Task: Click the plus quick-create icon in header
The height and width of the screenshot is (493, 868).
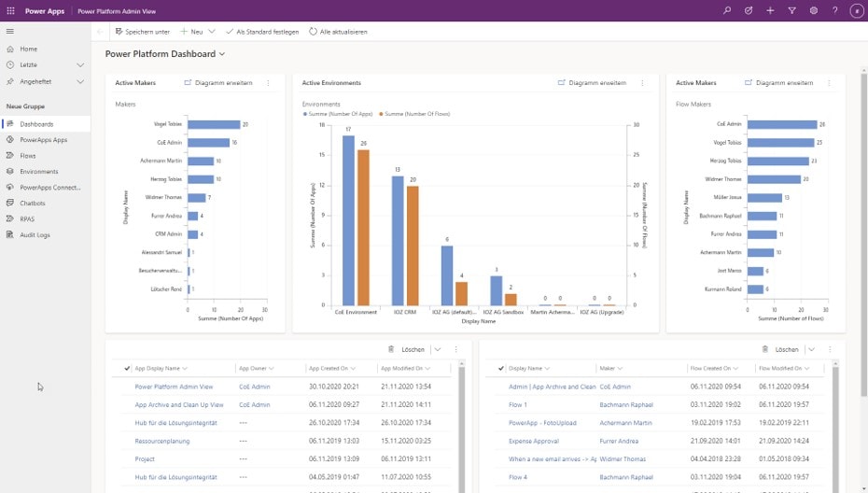Action: point(770,10)
